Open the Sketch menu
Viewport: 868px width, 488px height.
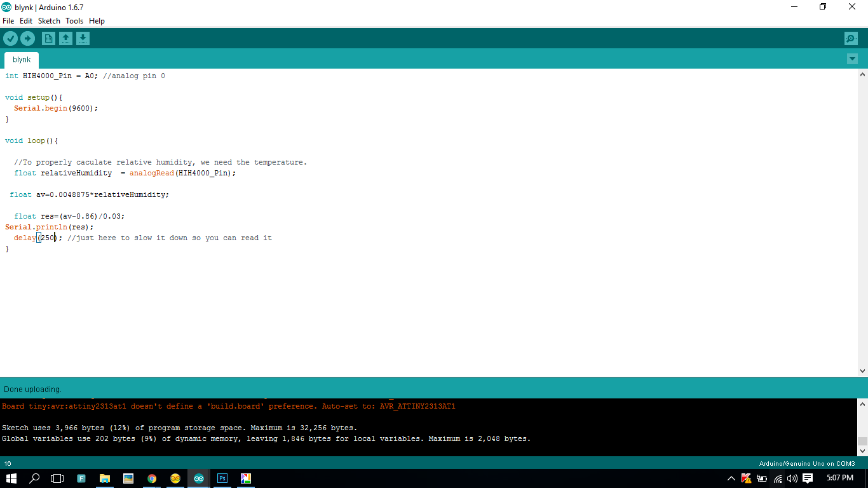[49, 21]
